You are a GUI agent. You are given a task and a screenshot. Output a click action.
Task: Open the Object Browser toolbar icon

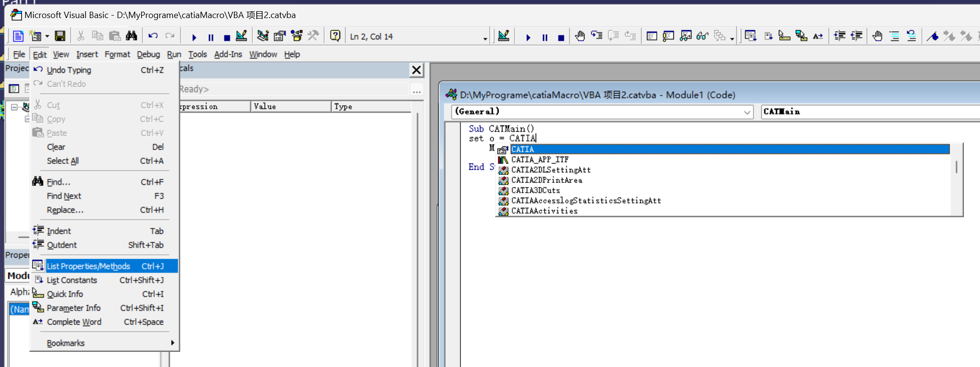pos(296,36)
